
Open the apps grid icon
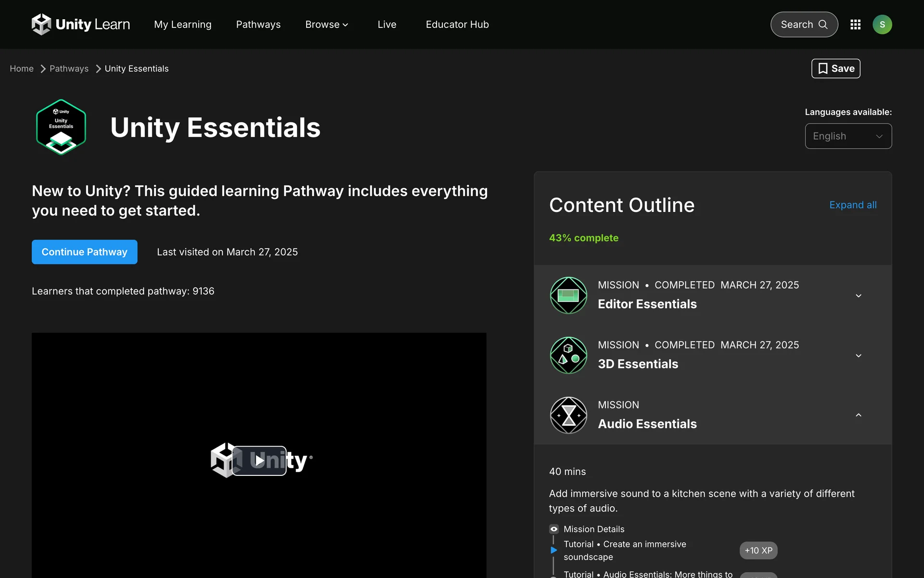[x=855, y=25]
